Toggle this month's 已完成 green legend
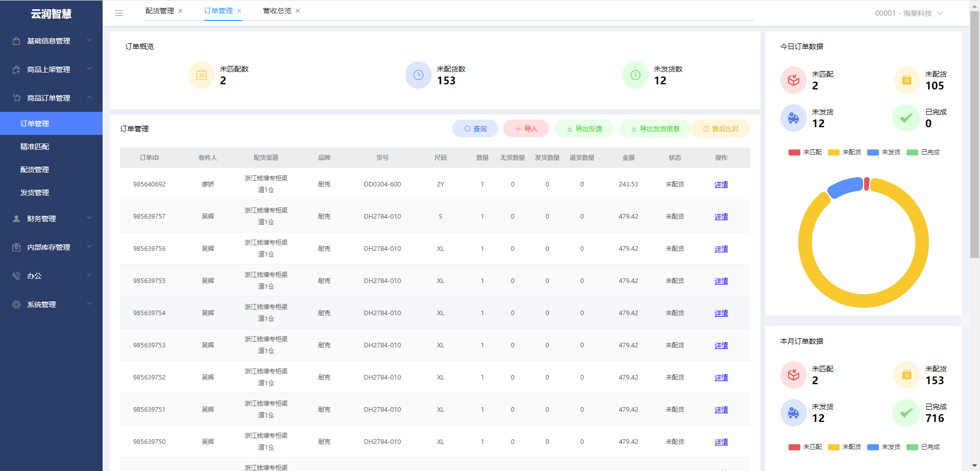The width and height of the screenshot is (980, 471). (923, 447)
